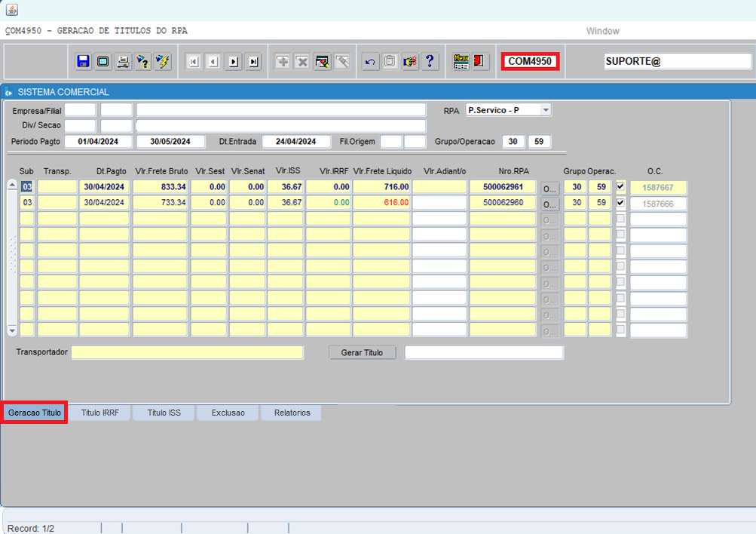Select the Vlr.Frete Liquido cell 716.00
The height and width of the screenshot is (534, 756).
(381, 187)
